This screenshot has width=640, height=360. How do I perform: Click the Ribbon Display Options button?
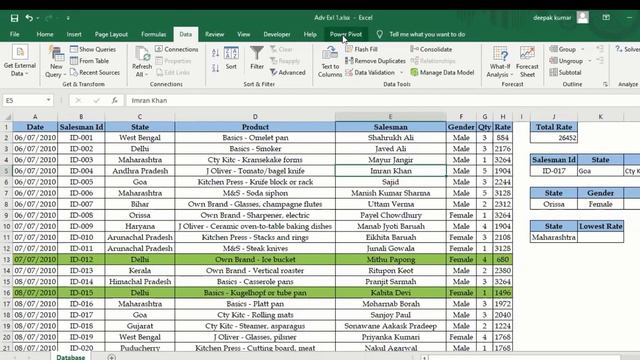606,18
